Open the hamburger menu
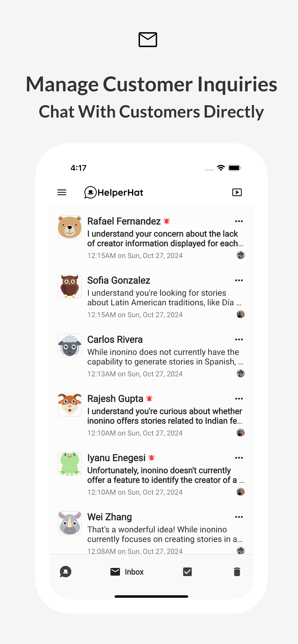The image size is (298, 644). pos(62,192)
